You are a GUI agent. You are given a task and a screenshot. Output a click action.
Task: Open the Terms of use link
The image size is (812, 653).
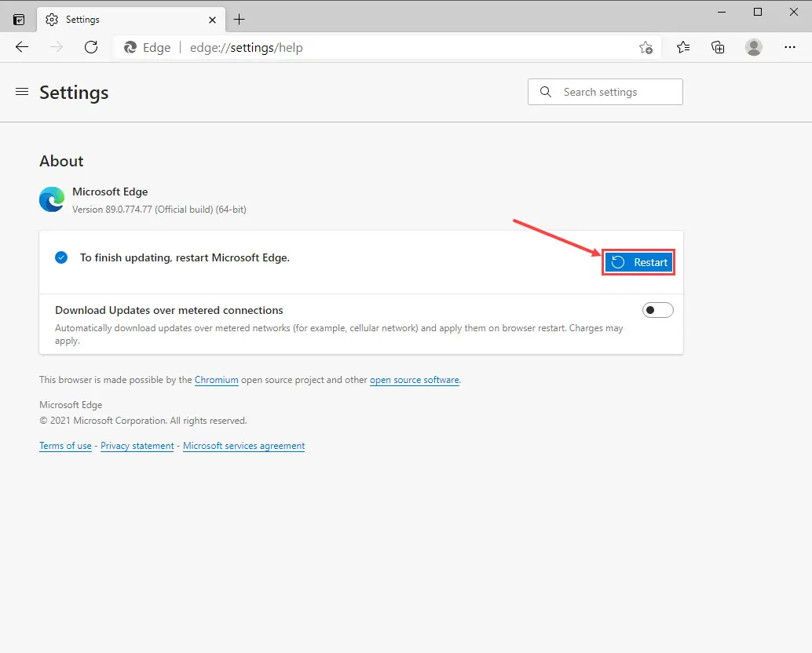coord(65,446)
